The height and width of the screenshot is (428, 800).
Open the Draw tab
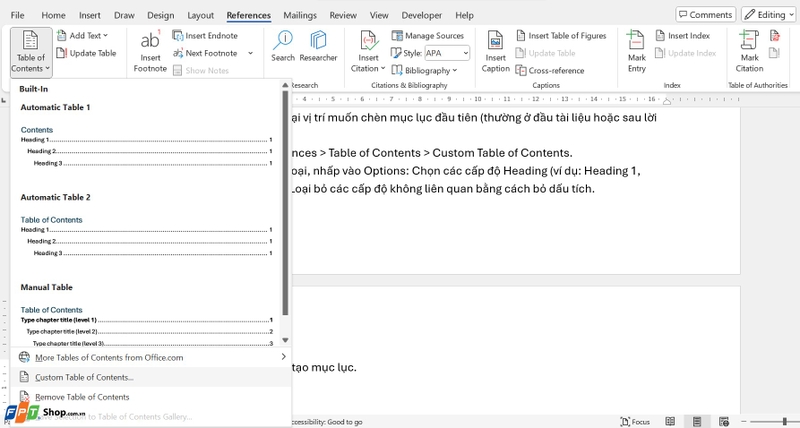124,15
